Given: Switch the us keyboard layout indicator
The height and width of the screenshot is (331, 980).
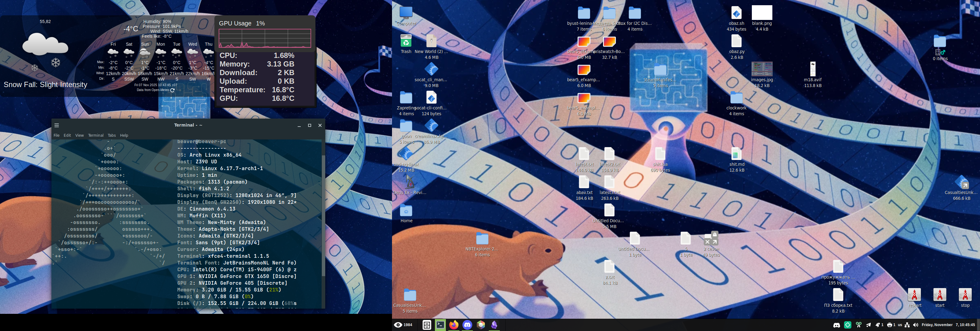Looking at the screenshot, I should 900,325.
